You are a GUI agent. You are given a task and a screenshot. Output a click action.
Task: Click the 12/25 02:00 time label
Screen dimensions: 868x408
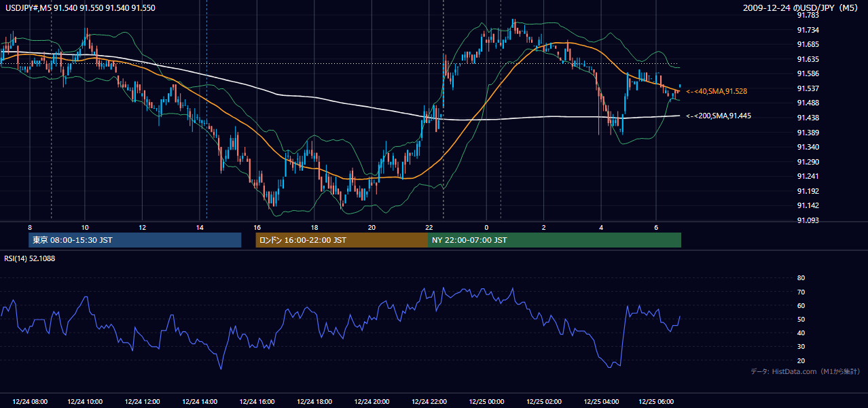[x=544, y=402]
